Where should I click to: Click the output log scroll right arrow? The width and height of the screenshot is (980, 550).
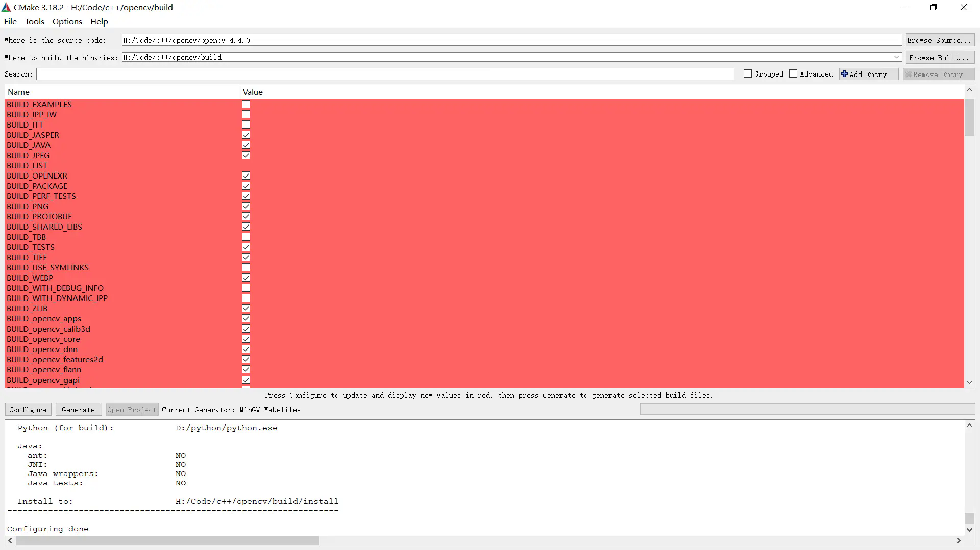coord(959,540)
